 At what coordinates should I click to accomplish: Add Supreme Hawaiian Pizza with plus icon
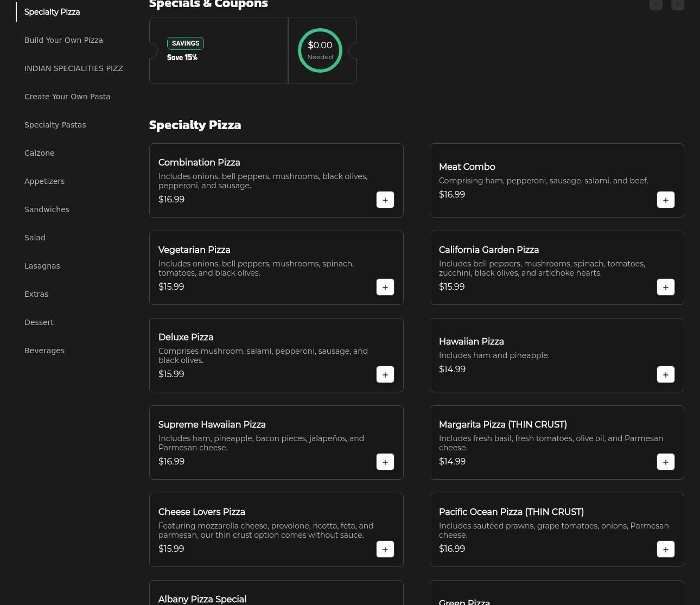(385, 462)
